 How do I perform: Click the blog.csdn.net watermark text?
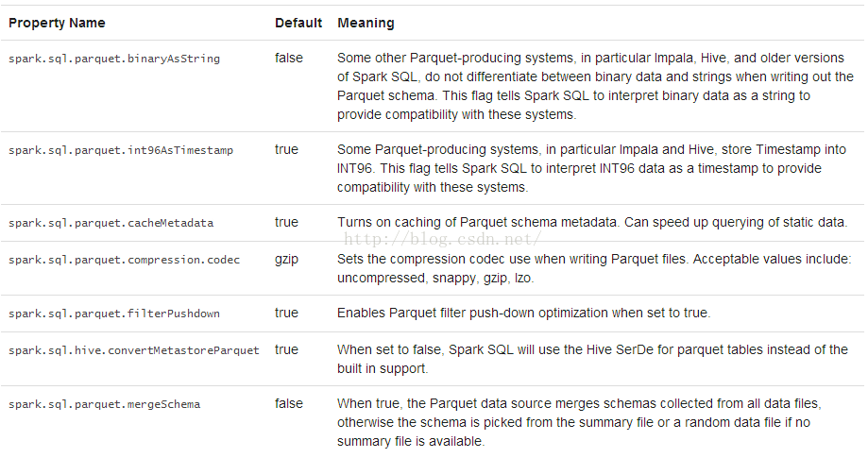pyautogui.click(x=442, y=239)
